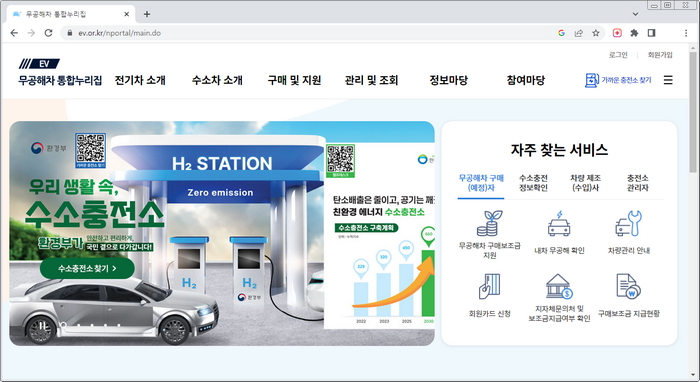Select the 차량 제조(수입)사 tab

click(x=585, y=183)
